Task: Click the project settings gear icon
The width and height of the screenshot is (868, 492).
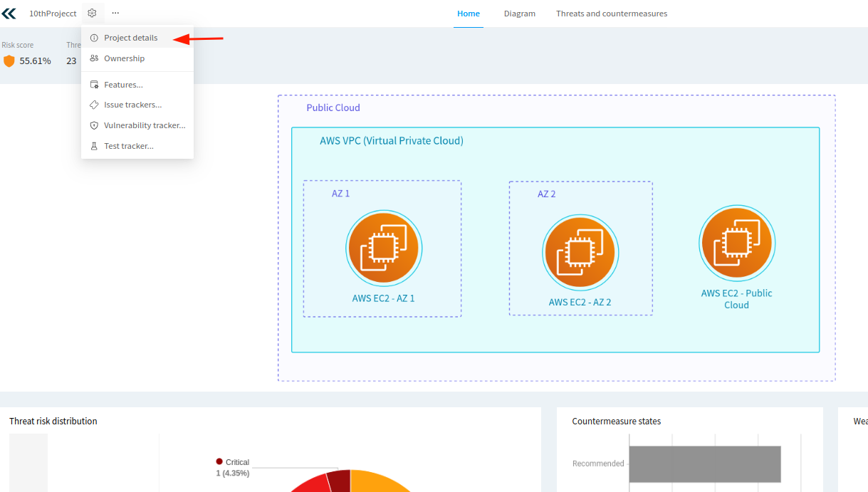Action: [92, 13]
